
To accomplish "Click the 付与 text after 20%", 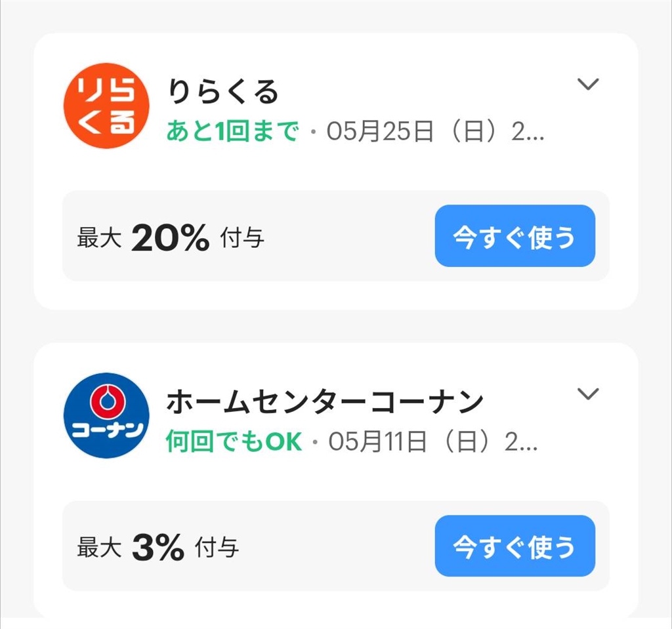I will (242, 239).
